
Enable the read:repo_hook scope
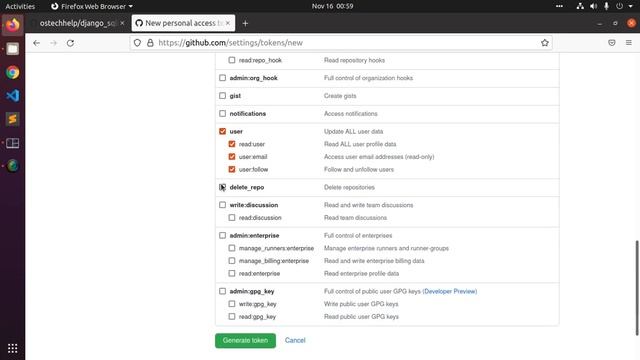232,60
